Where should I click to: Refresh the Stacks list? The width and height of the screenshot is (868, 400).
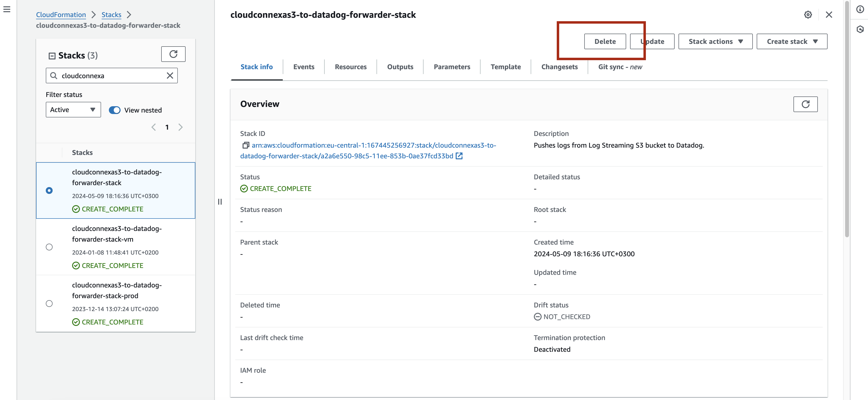[173, 54]
